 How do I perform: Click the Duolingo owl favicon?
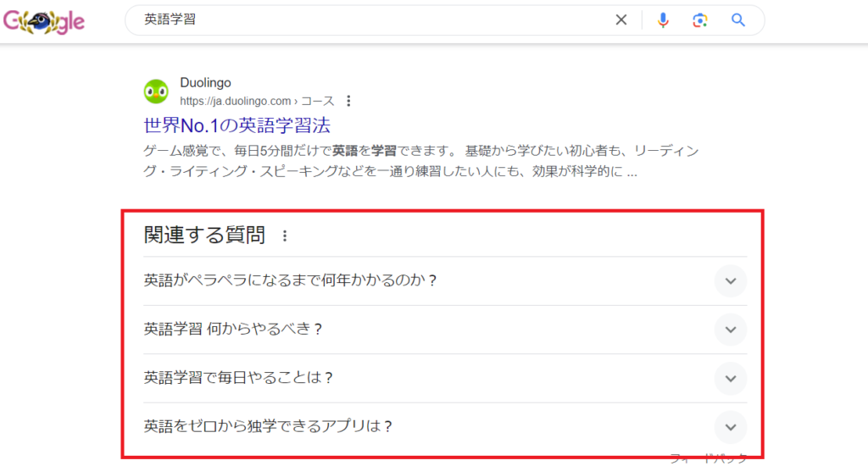tap(156, 92)
